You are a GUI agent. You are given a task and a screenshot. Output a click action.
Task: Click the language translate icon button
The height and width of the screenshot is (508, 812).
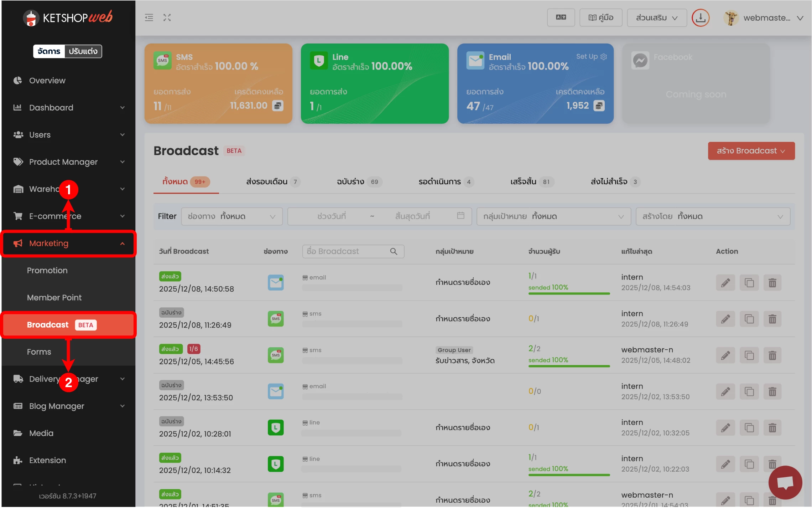pos(561,17)
